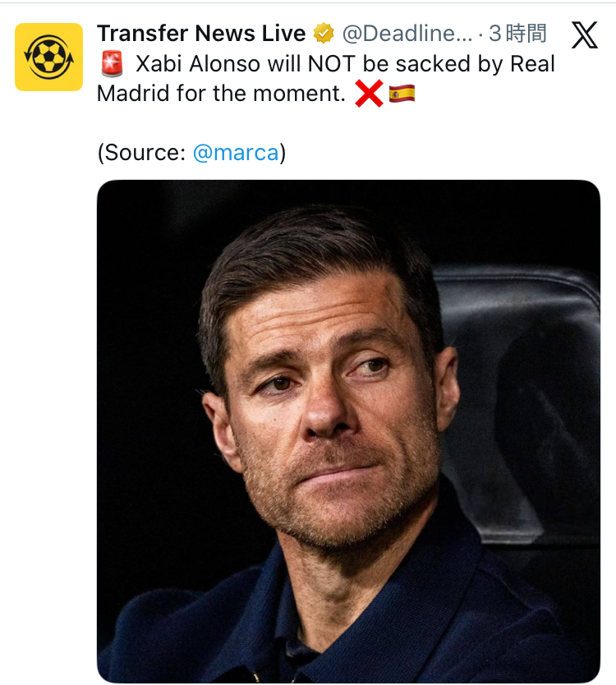Open the Transfer News Live profile avatar
Viewport: 616px width, 685px height.
48,57
